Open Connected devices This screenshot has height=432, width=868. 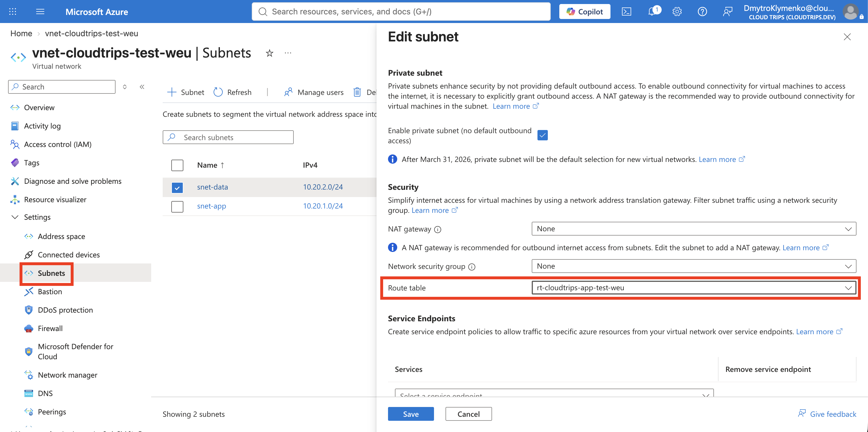pos(69,255)
